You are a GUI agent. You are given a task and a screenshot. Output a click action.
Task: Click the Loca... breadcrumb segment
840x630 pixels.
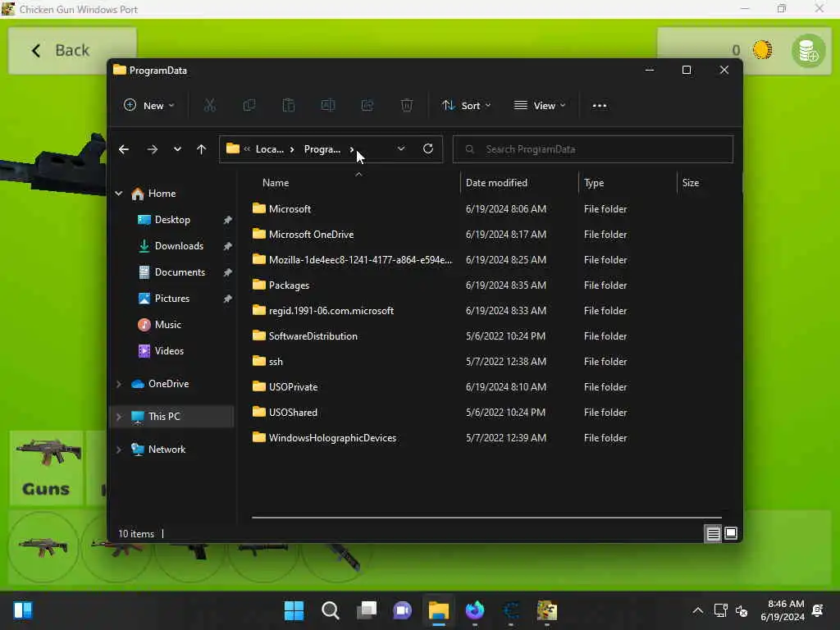[x=269, y=149]
